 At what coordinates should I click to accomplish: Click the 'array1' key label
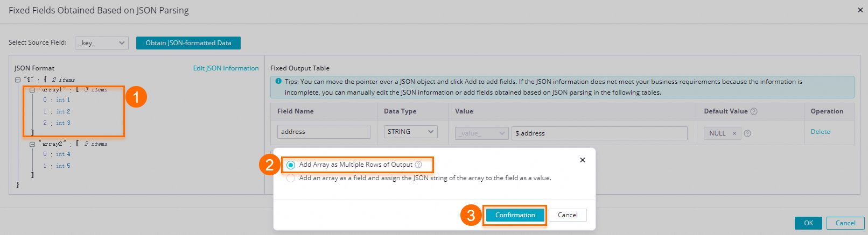(x=52, y=90)
